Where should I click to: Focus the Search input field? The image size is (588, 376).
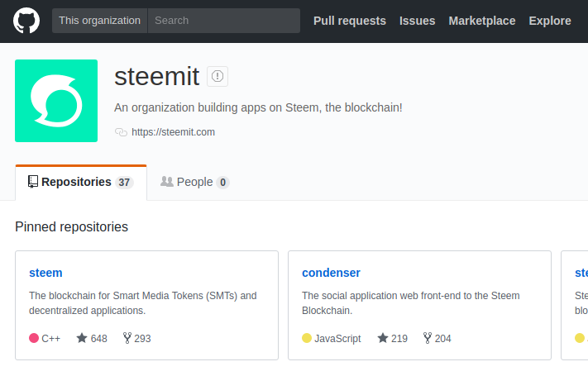point(224,21)
